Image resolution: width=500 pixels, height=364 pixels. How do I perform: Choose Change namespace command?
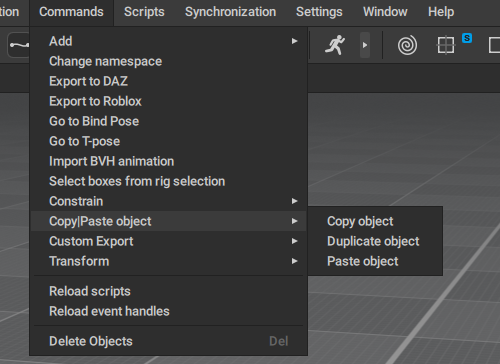[168, 61]
